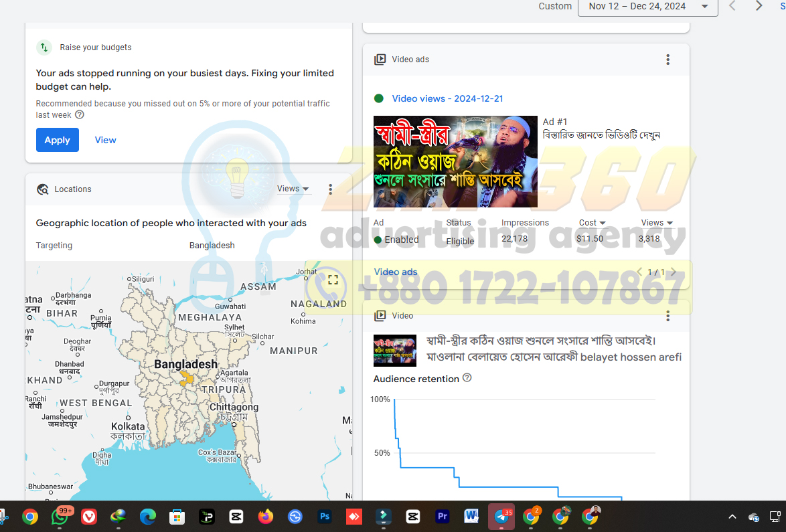Screen dimensions: 786x532
Task: Click the Status column header
Action: tap(458, 222)
